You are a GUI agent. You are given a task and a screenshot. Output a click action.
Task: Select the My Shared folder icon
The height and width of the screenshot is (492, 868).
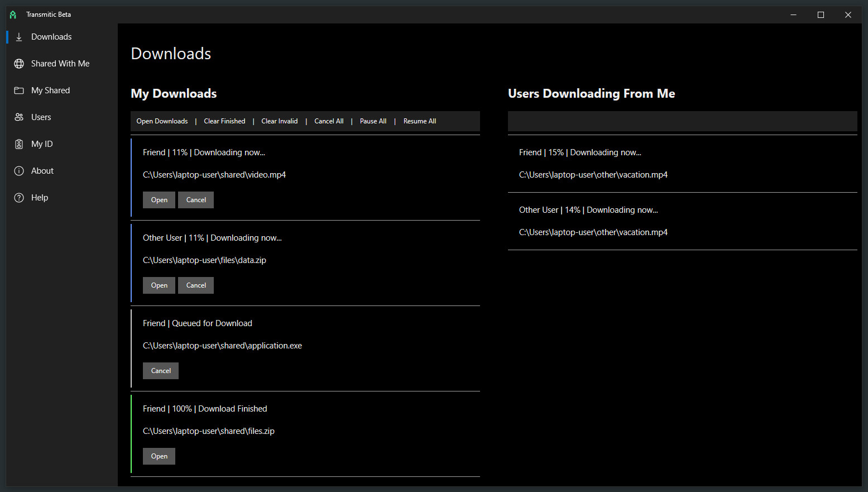tap(19, 90)
